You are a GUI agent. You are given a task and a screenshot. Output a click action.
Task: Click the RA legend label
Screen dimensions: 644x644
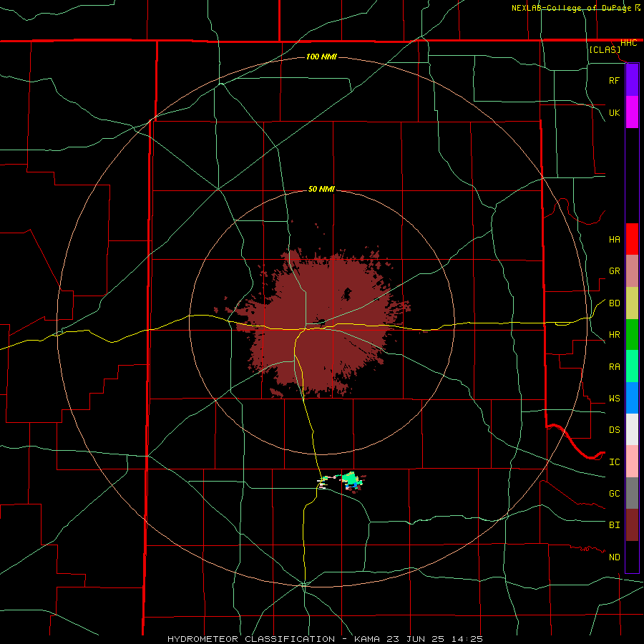pos(614,367)
